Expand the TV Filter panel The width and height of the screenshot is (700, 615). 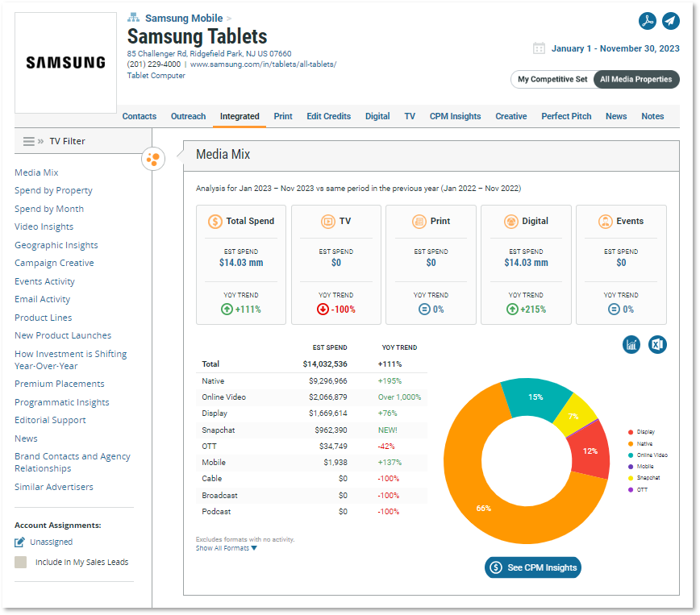[40, 141]
